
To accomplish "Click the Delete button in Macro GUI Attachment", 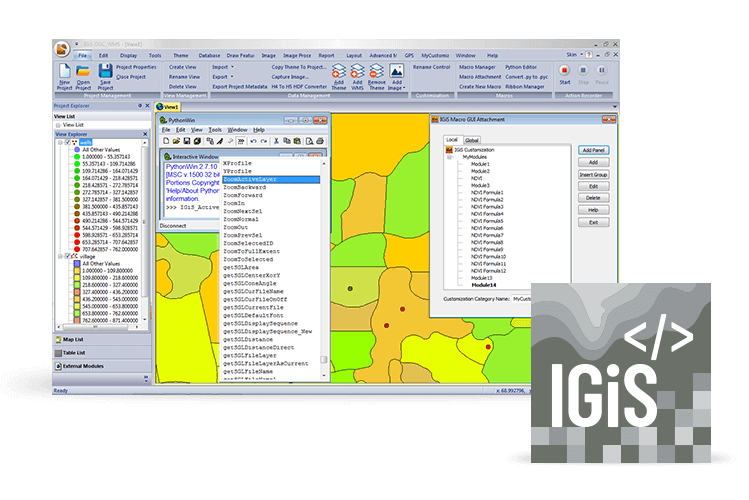I will click(x=593, y=198).
